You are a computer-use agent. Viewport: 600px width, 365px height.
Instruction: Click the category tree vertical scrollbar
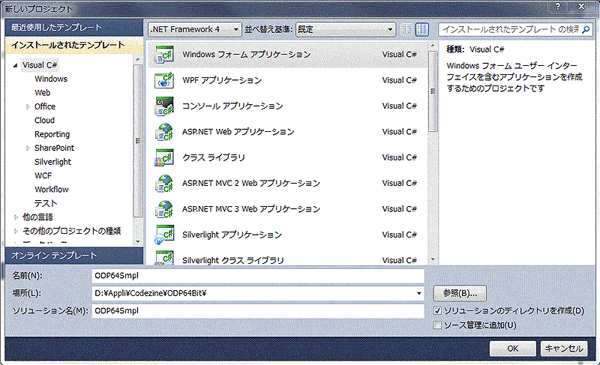138,141
